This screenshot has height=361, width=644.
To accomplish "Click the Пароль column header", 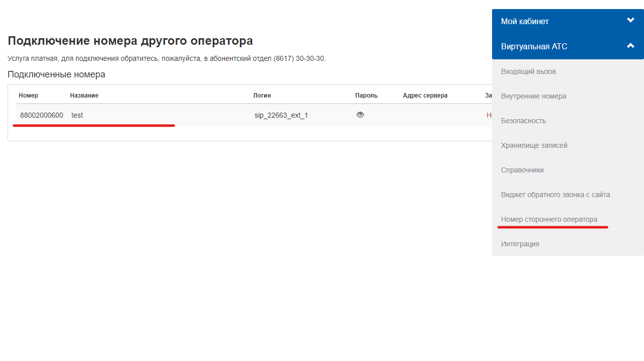I will pyautogui.click(x=366, y=96).
